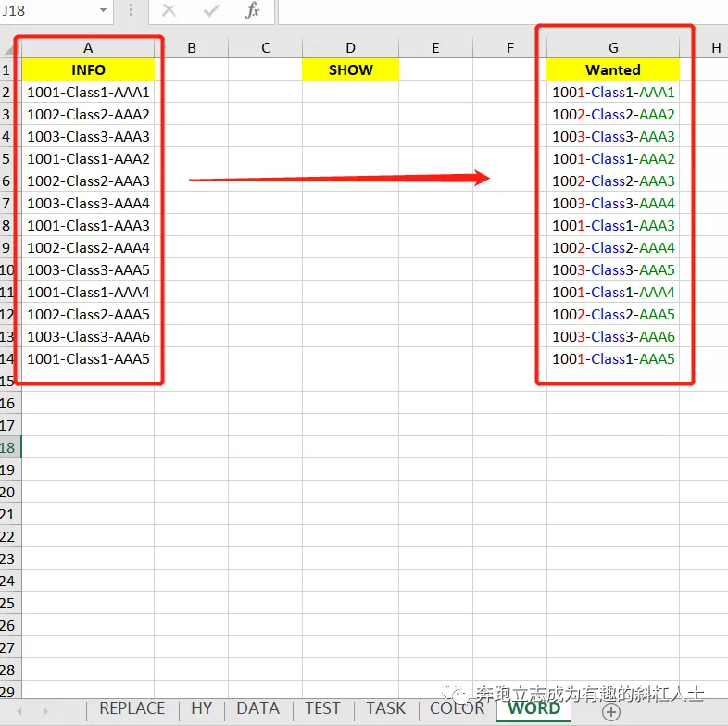Select cell A3 with 1002-Class2-AAA2
This screenshot has height=726, width=728.
tap(88, 114)
